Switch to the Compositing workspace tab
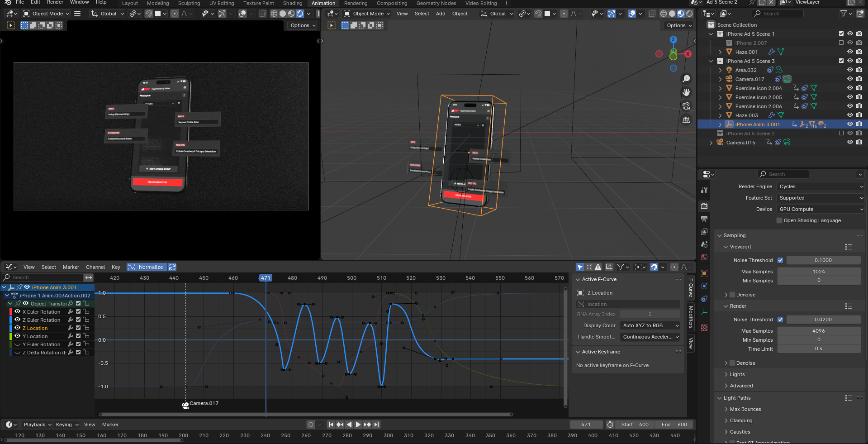The width and height of the screenshot is (868, 444). point(392,3)
